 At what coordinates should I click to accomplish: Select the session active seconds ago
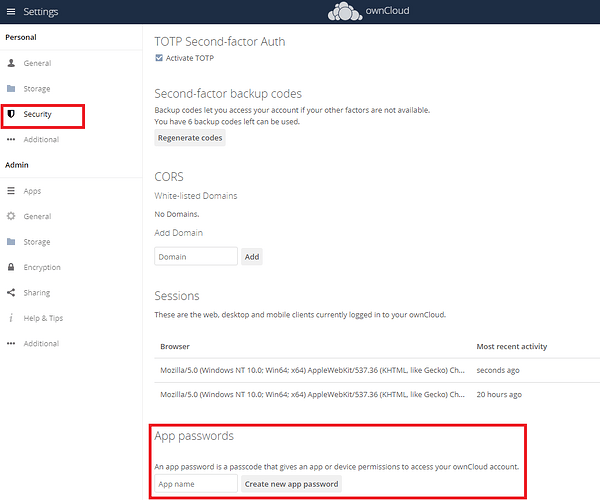377,370
